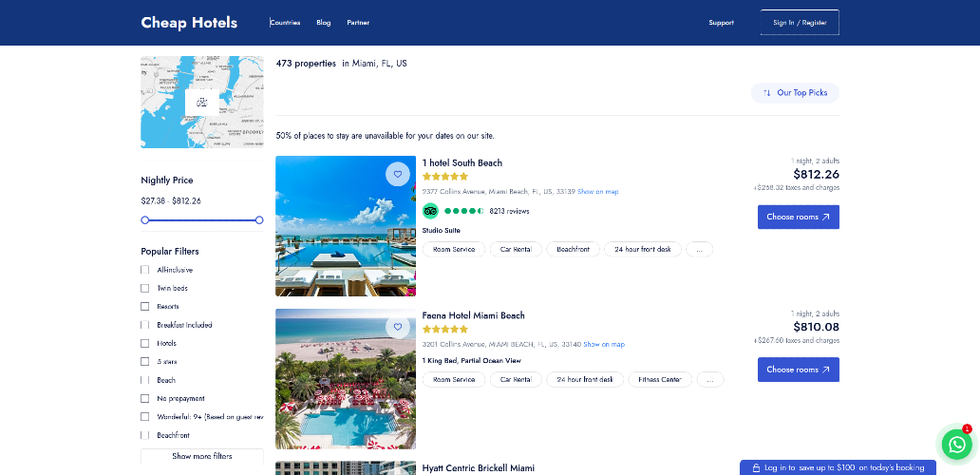Click the nightly price slider track
The height and width of the screenshot is (475, 980).
click(202, 220)
